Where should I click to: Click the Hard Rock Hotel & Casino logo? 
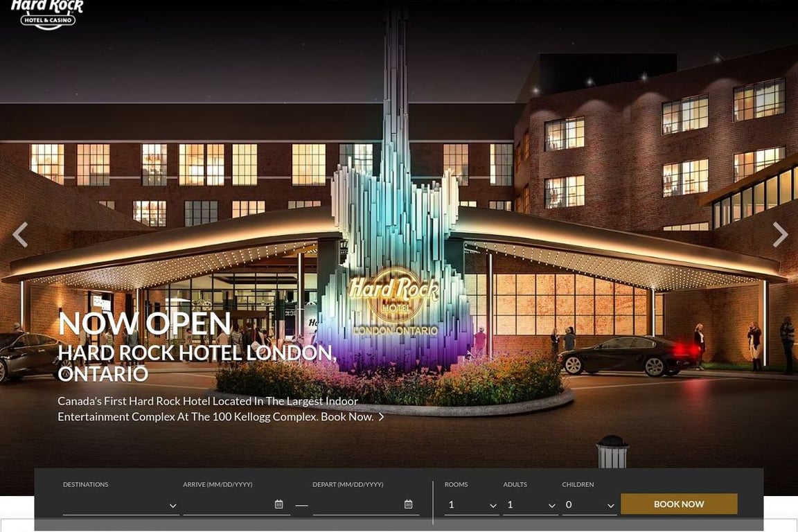tap(47, 15)
